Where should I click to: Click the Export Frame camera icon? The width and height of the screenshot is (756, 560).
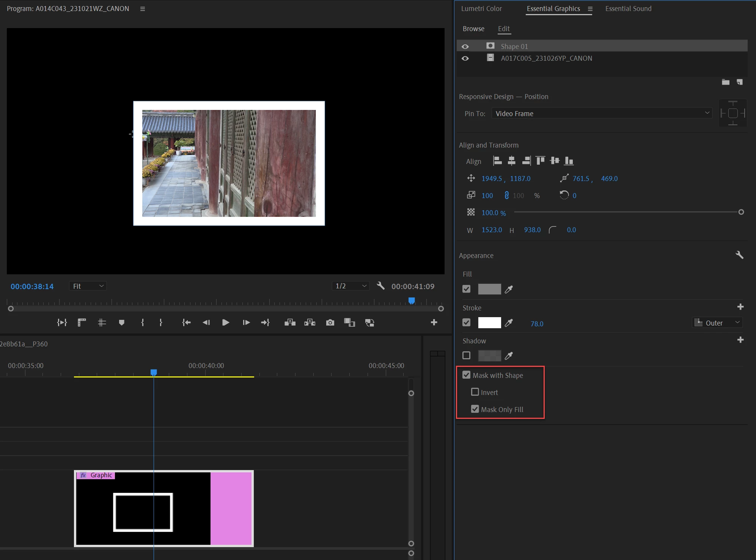pyautogui.click(x=330, y=322)
